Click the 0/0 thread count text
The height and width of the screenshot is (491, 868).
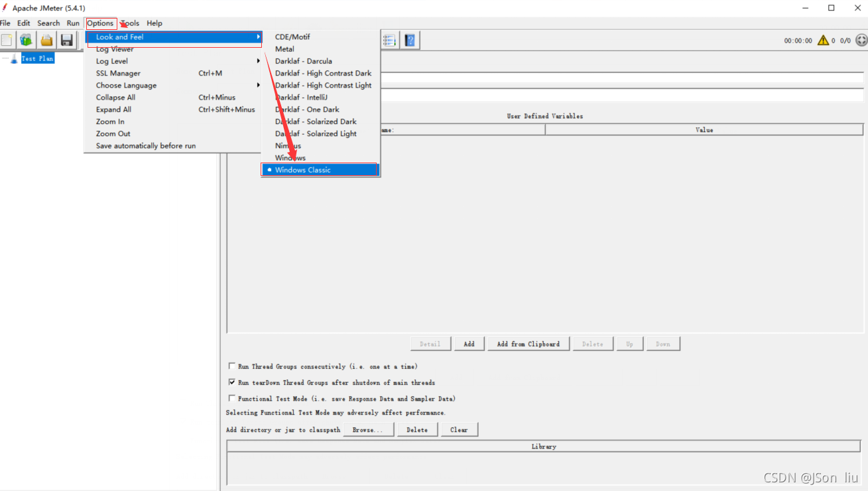tap(845, 40)
